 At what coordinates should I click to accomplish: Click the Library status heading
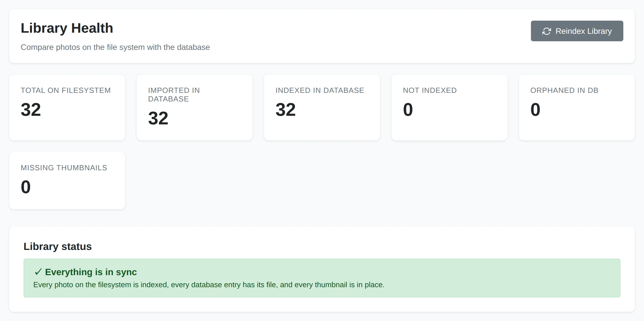point(57,246)
